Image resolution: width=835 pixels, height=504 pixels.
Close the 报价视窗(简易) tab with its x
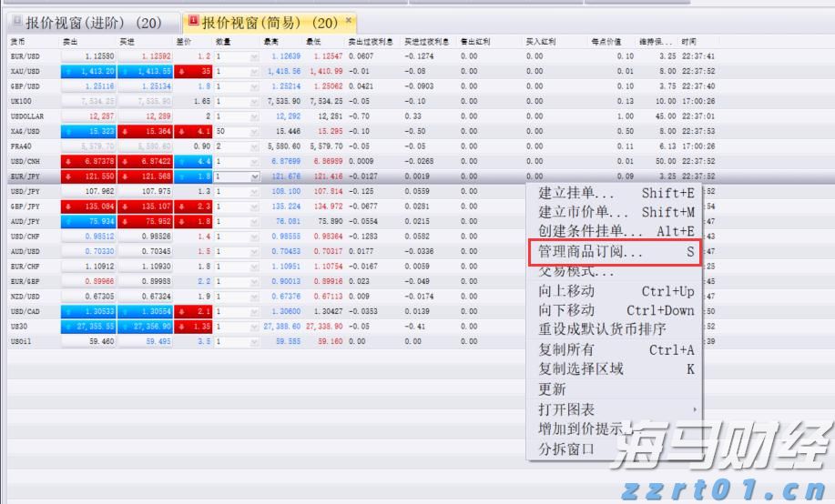coord(348,21)
